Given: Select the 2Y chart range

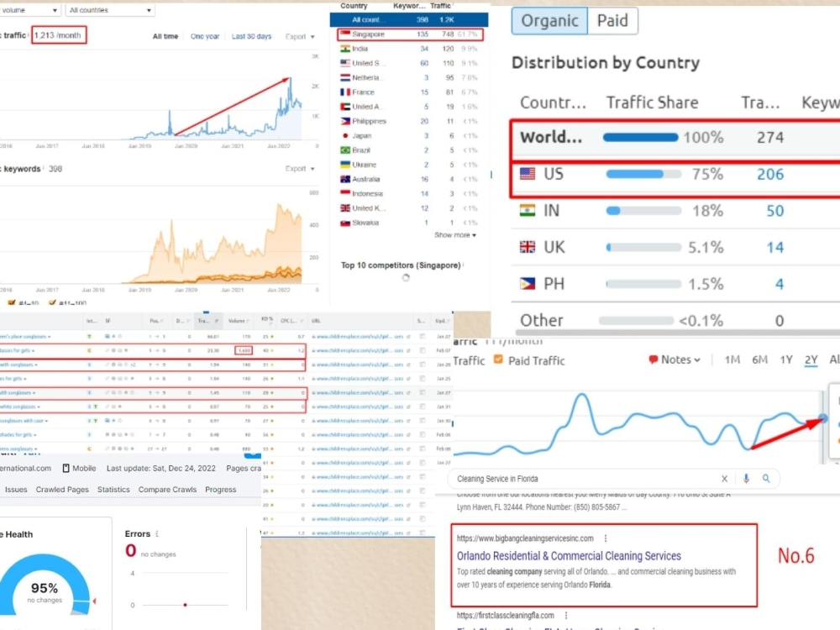Looking at the screenshot, I should click(811, 360).
